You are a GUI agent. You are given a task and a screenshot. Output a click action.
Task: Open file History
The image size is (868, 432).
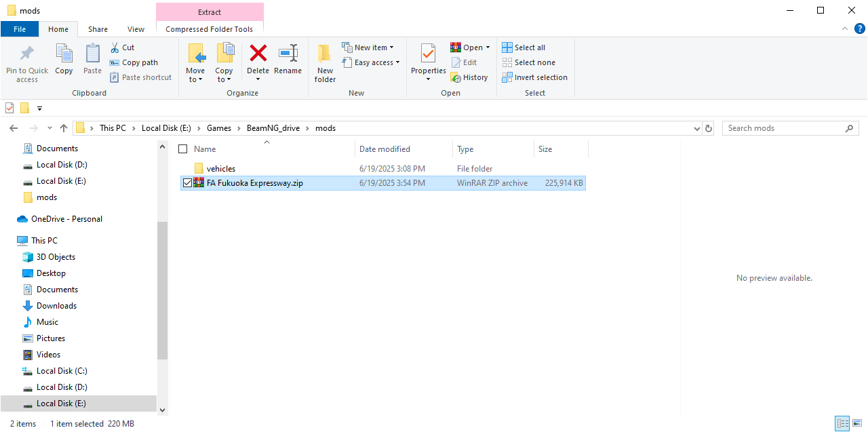pyautogui.click(x=469, y=77)
